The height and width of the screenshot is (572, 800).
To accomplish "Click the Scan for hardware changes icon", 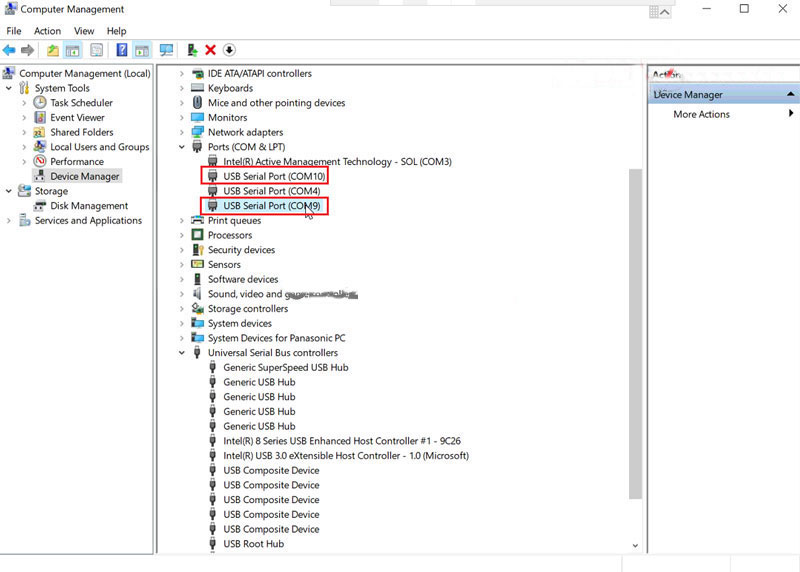I will (166, 50).
